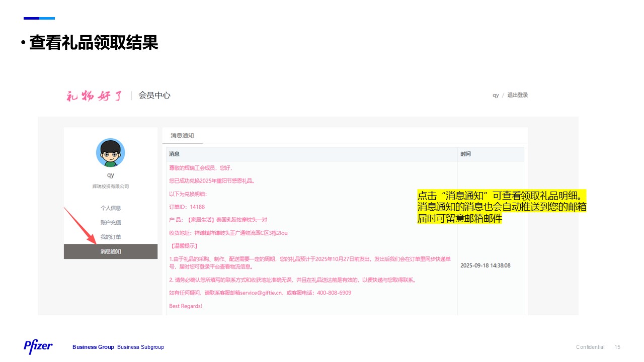The width and height of the screenshot is (644, 362).
Task: Open the user avatar picture
Action: (110, 152)
